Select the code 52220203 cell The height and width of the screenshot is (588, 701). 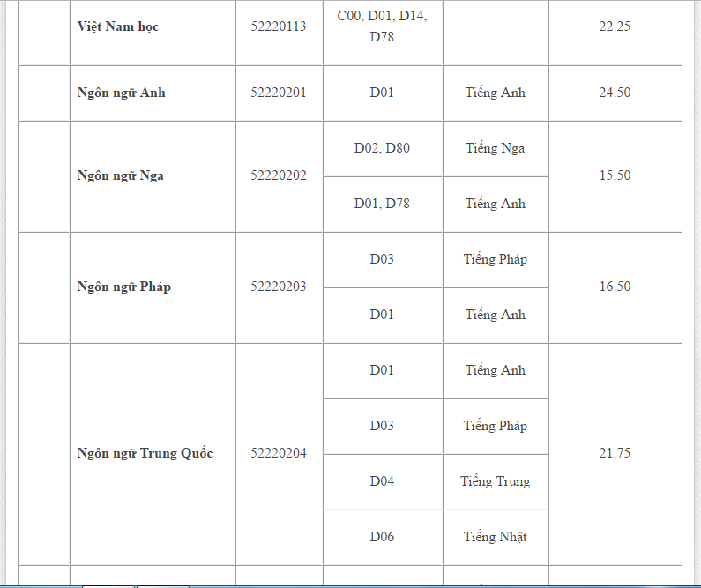(279, 287)
